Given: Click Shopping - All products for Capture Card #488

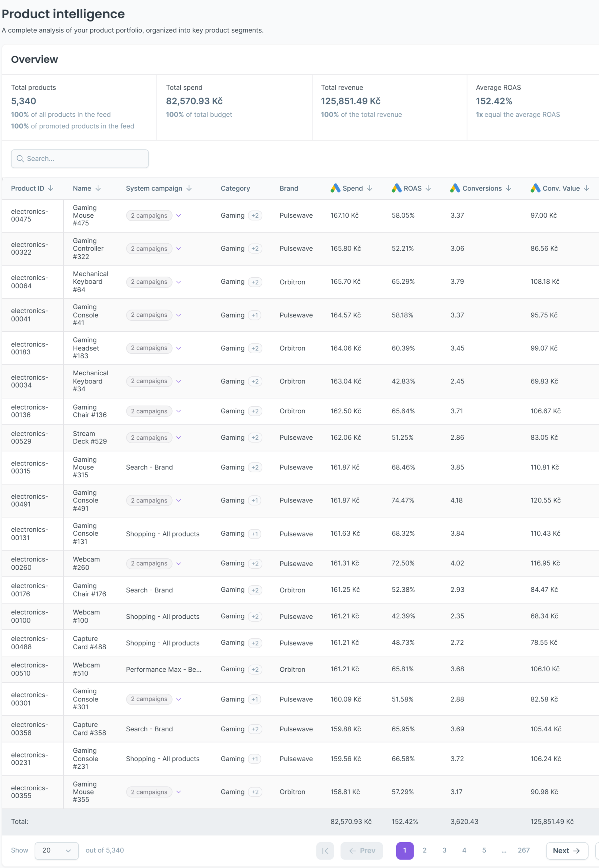Looking at the screenshot, I should pyautogui.click(x=162, y=643).
